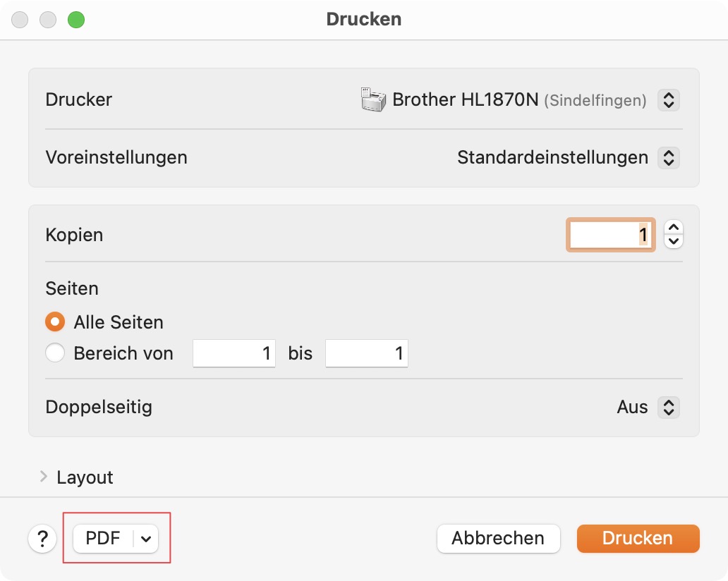Focus the Kopien copies input field
The height and width of the screenshot is (581, 728).
[x=610, y=235]
